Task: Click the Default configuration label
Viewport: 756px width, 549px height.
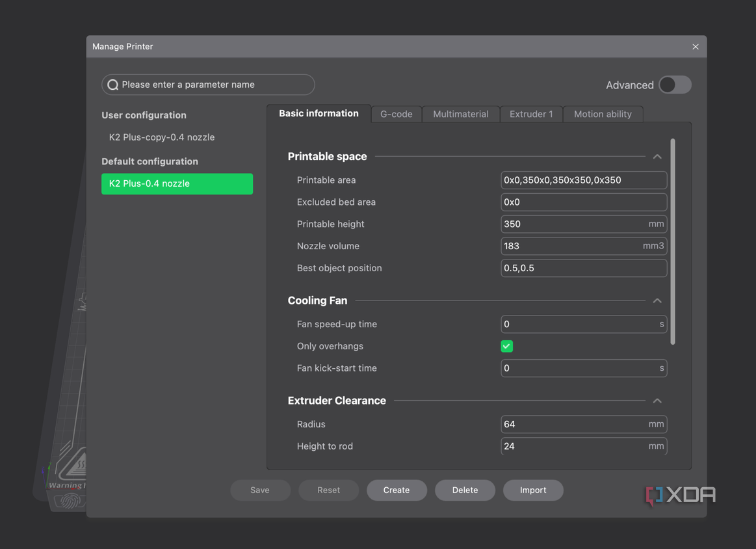Action: point(150,161)
